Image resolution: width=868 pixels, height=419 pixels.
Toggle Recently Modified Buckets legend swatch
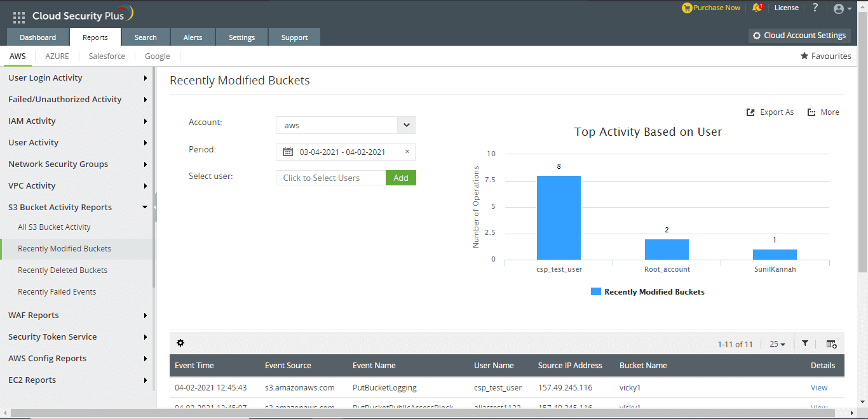coord(595,292)
